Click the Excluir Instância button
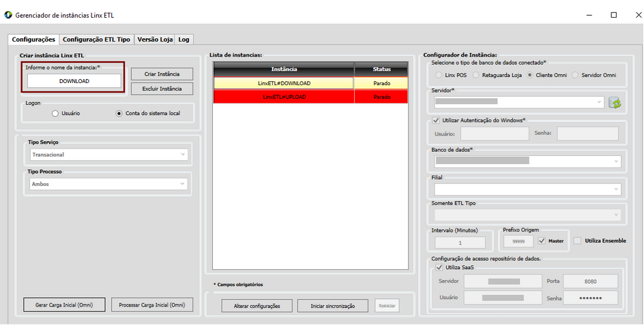Image resolution: width=644 pixels, height=325 pixels. click(162, 89)
